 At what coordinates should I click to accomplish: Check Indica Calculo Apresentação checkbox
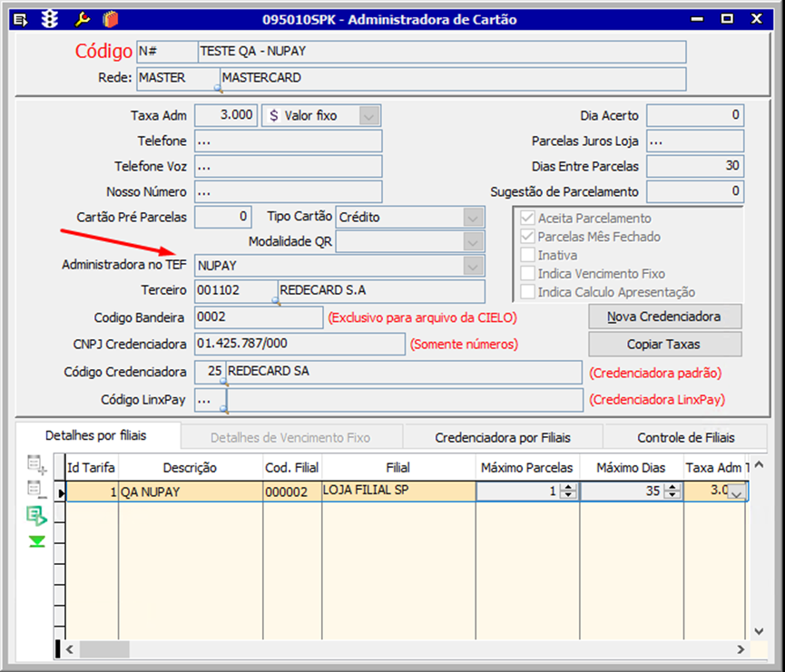pyautogui.click(x=527, y=292)
